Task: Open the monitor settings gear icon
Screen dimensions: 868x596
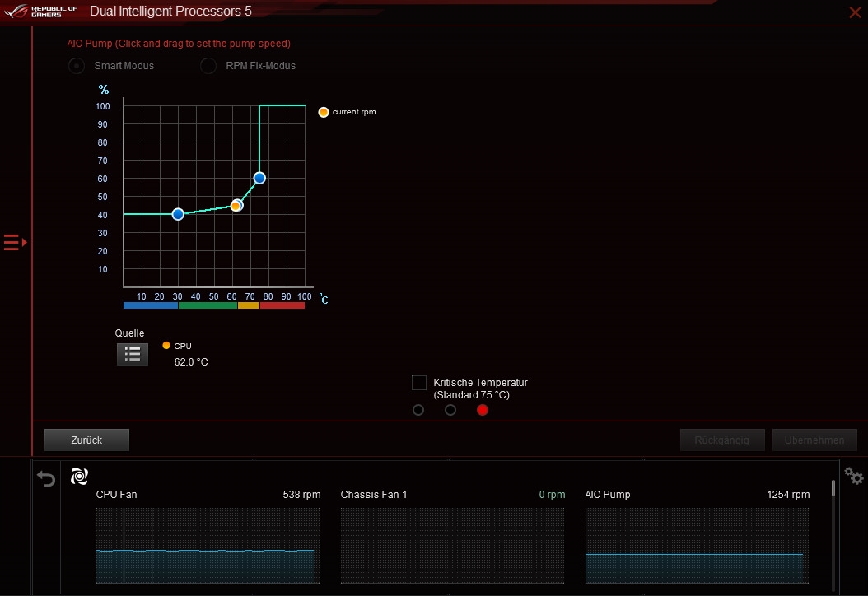Action: [854, 477]
